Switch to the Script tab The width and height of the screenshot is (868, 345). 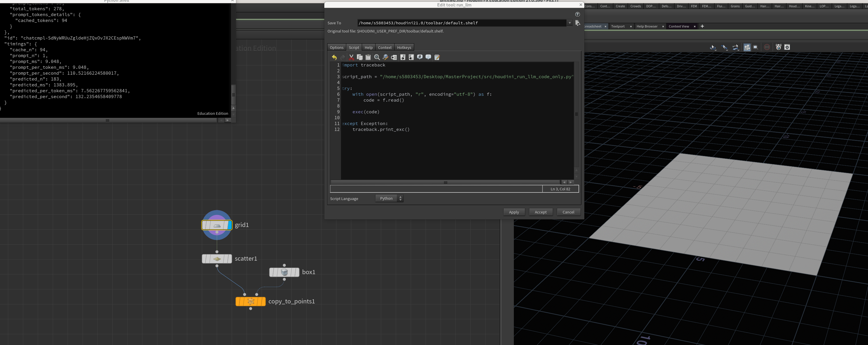point(354,48)
